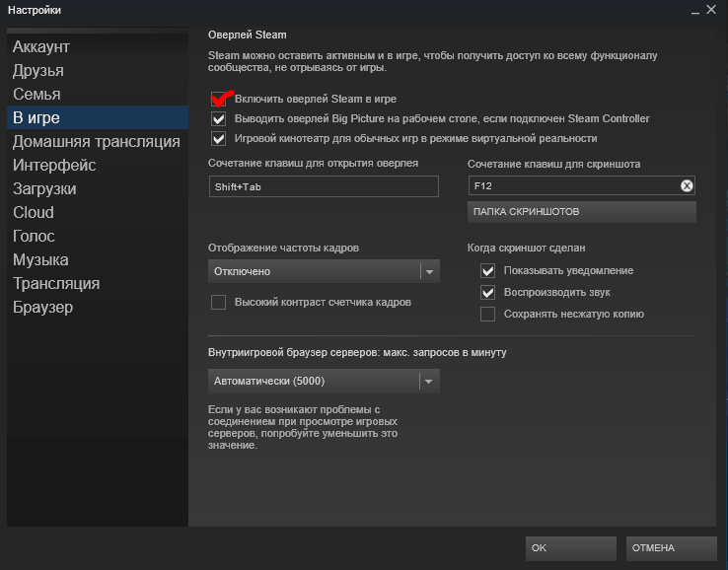Enable Высокий контраст счетчика кадров checkbox
728x570 pixels.
click(219, 302)
